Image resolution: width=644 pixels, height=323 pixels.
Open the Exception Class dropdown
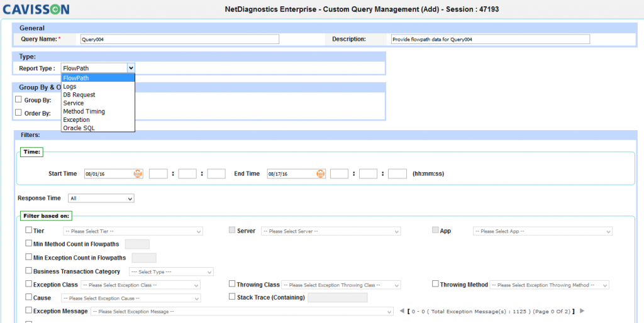pyautogui.click(x=140, y=285)
